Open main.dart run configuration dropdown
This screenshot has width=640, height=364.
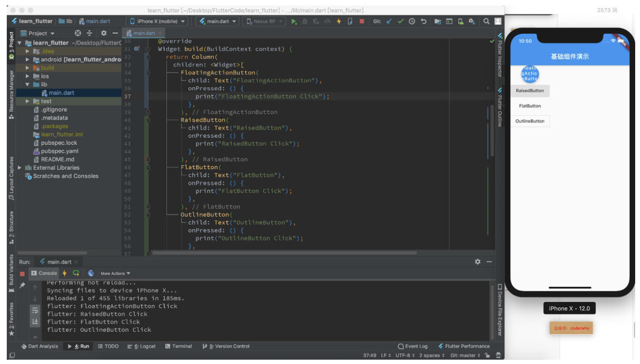[x=218, y=21]
